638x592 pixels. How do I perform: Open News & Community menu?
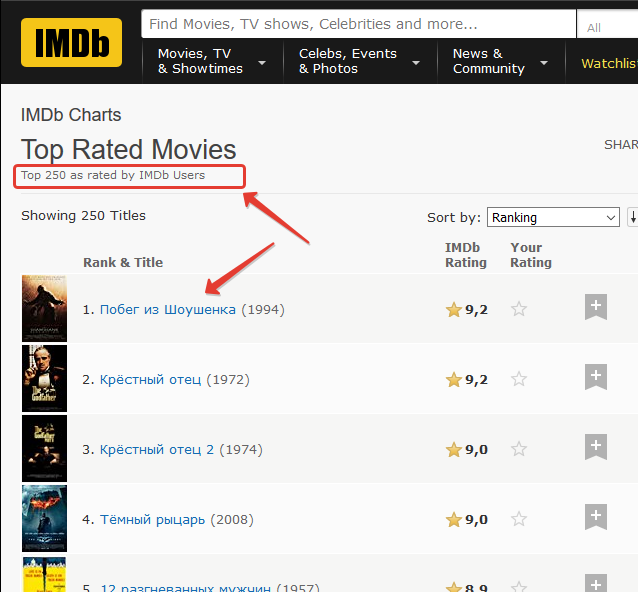pyautogui.click(x=500, y=61)
